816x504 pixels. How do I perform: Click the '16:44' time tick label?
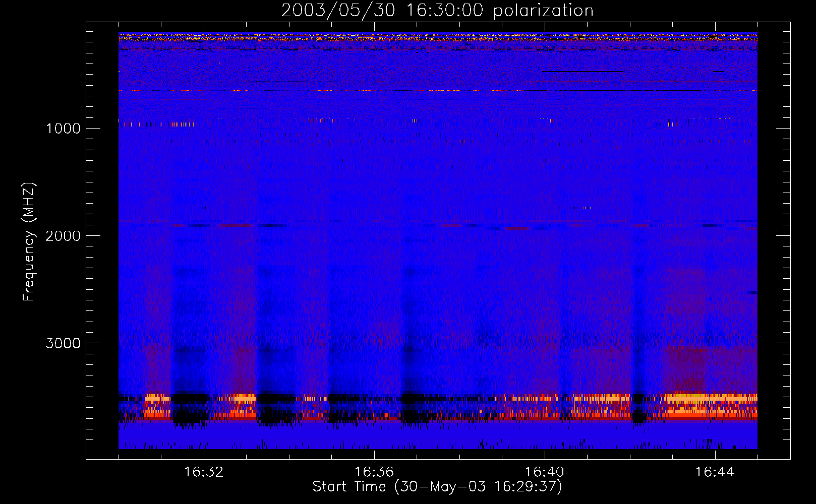(715, 472)
